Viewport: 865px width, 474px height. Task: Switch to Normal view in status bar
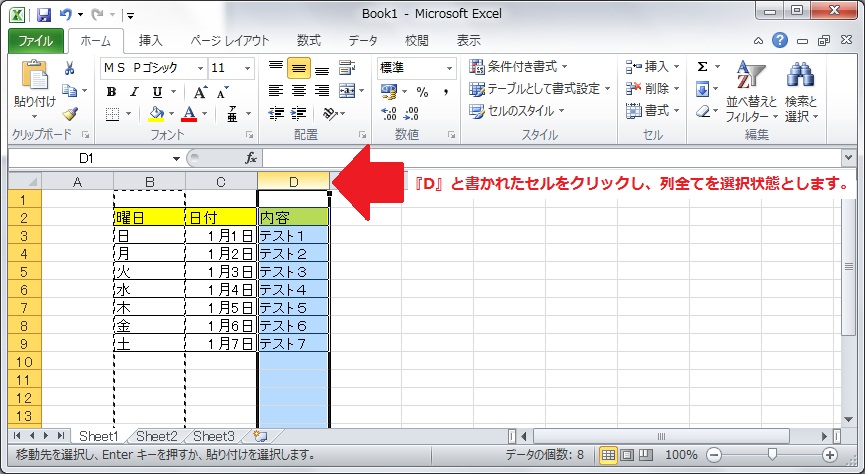(608, 455)
